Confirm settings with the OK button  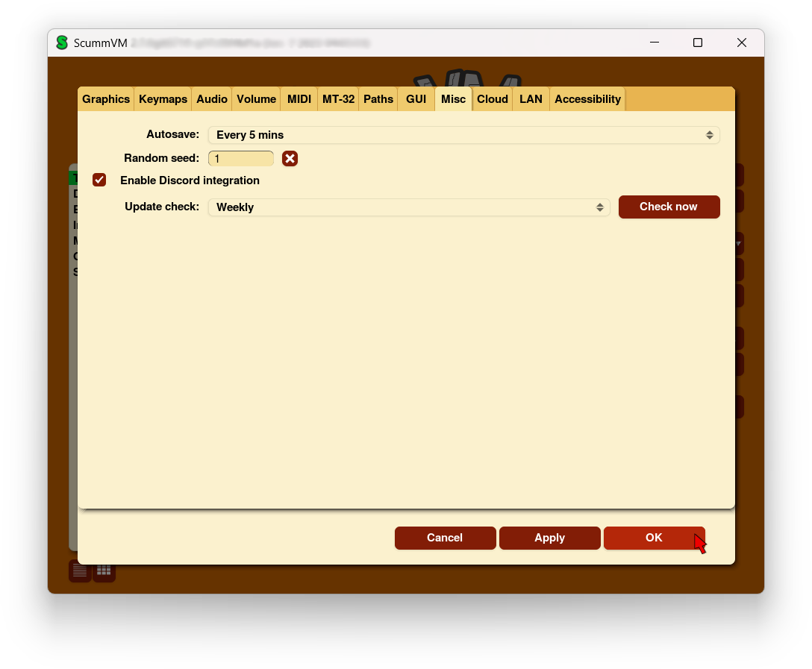click(x=654, y=538)
